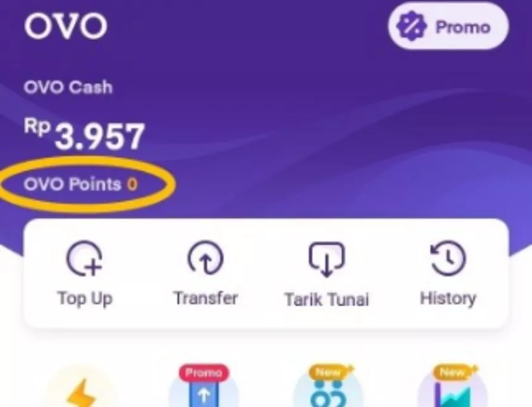Tap the red Promo badge on service icon
The image size is (532, 407).
coord(204,373)
